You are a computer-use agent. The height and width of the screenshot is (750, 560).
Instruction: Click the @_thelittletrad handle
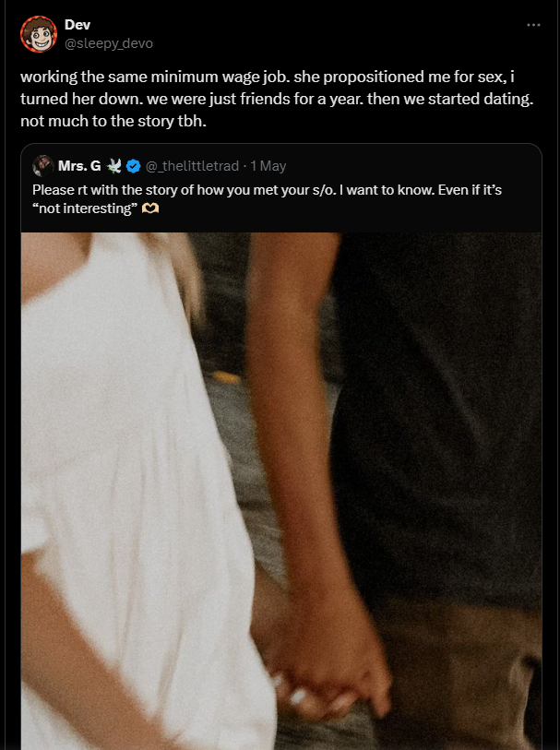192,166
